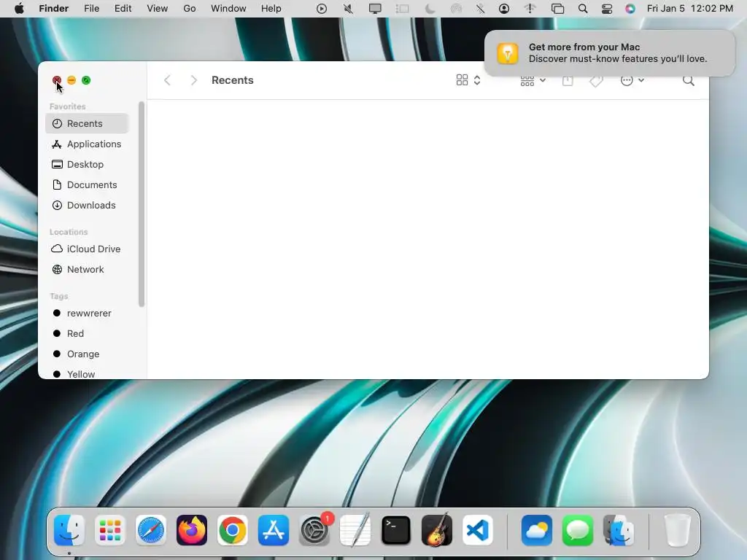
Task: Open Documents folder in sidebar
Action: (x=88, y=184)
